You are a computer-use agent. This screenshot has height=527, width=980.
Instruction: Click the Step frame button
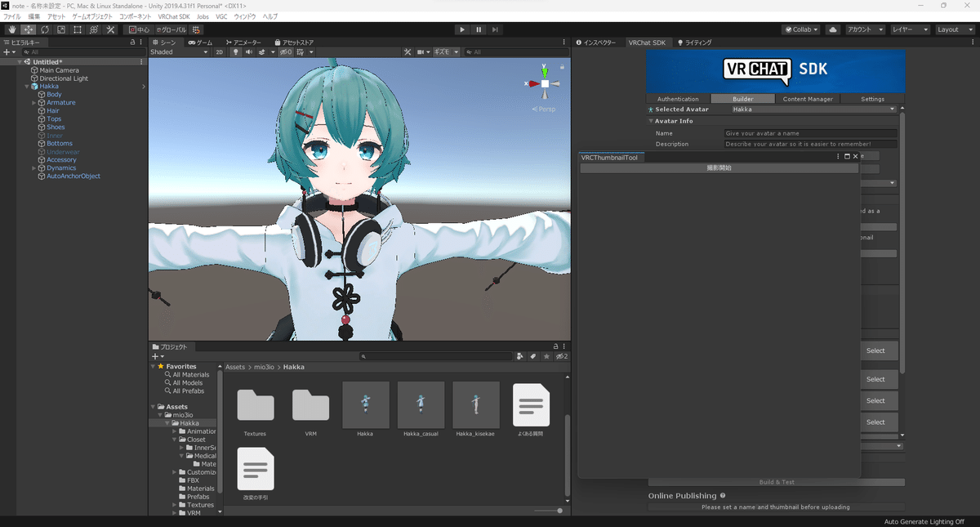click(495, 29)
